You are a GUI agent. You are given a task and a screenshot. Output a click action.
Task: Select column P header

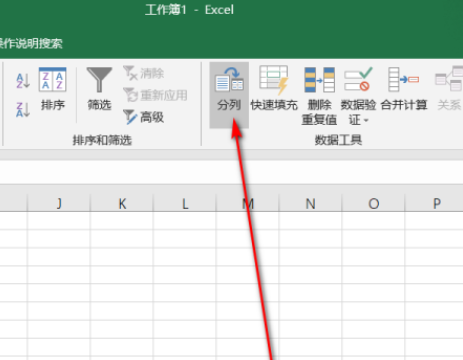click(x=434, y=203)
